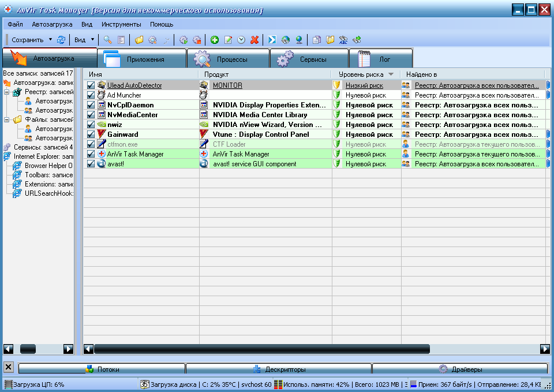
Task: Click the binoculars with green arrow icon
Action: coord(357,40)
